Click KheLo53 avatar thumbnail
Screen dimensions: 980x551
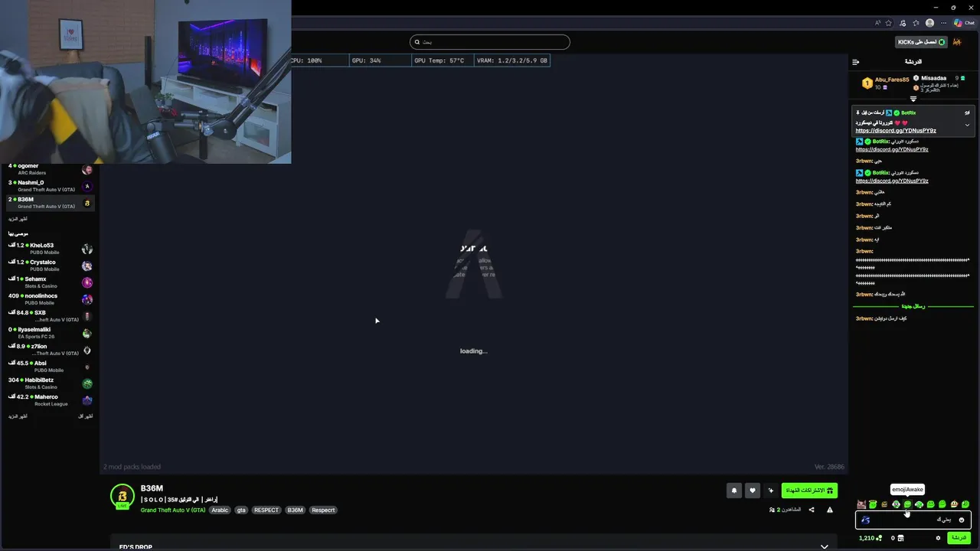coord(87,249)
